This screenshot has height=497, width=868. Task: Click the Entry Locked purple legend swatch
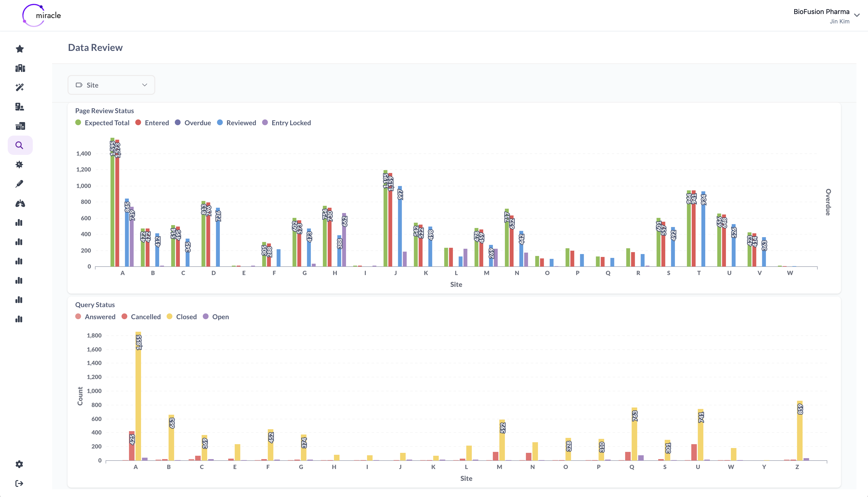coord(265,123)
